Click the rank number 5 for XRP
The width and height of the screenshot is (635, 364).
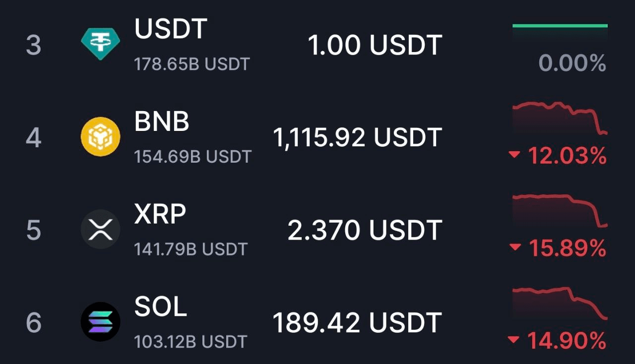[33, 230]
